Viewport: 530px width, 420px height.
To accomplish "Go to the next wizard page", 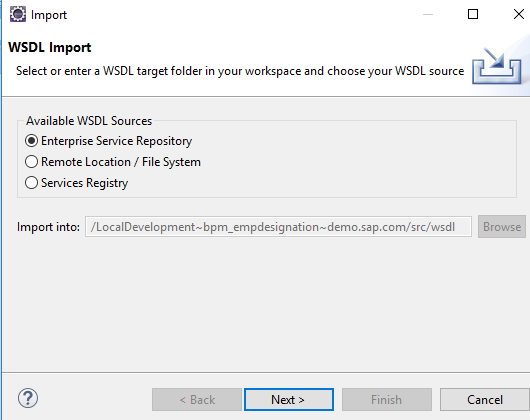I will (x=289, y=400).
